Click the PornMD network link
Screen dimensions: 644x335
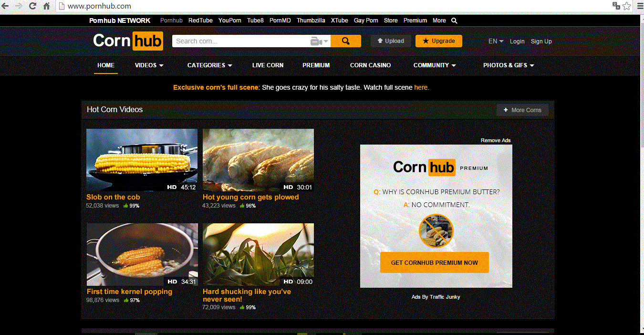click(x=280, y=21)
